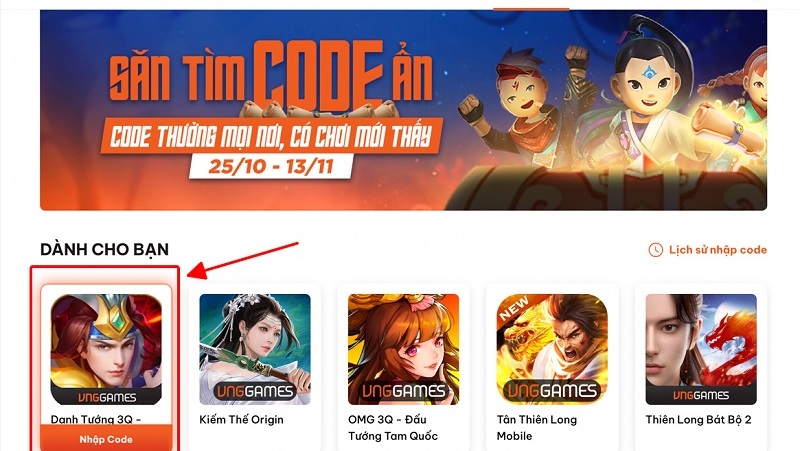Click the Thiên Long Bát Bộ 2 title

point(698,420)
